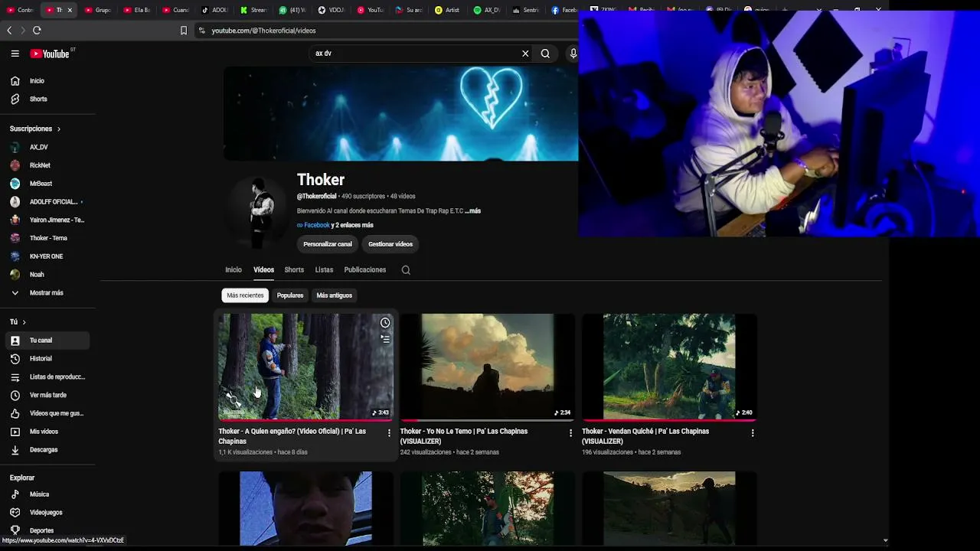
Task: Open Inicio home icon in sidebar
Action: coord(15,80)
